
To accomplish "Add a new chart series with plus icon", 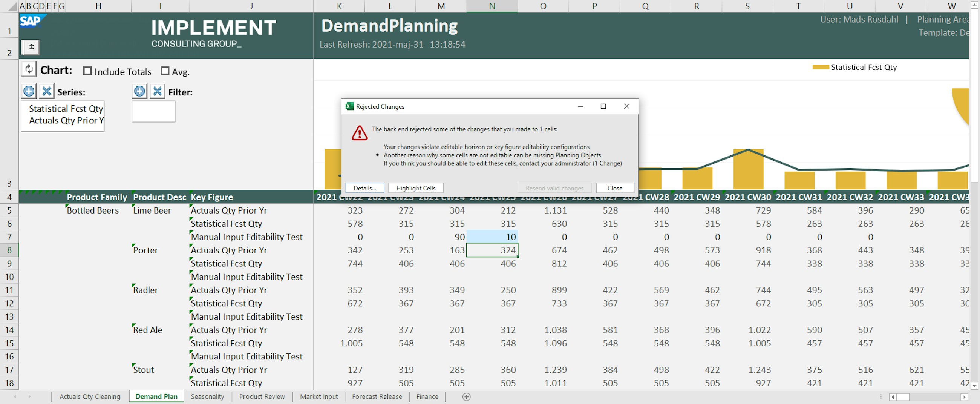I will coord(29,91).
